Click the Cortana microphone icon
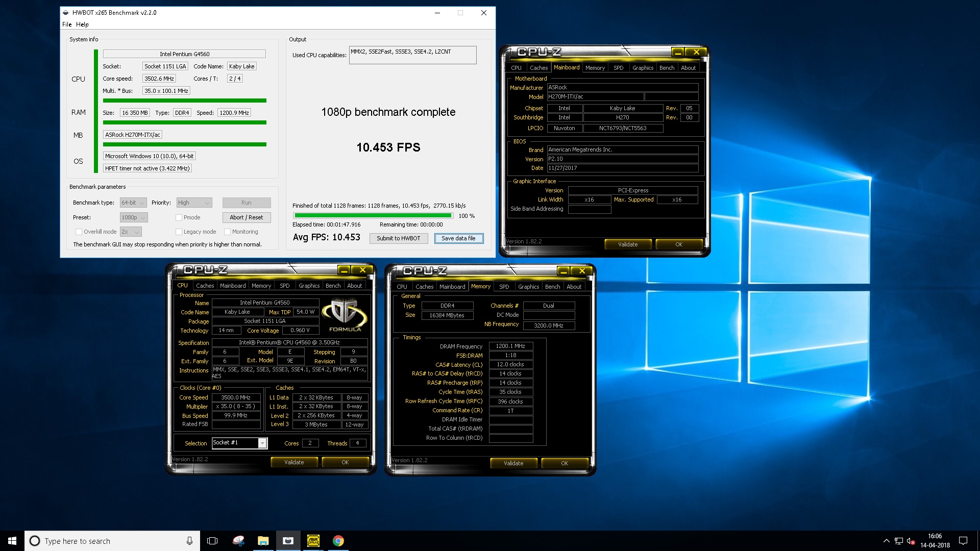 (189, 541)
